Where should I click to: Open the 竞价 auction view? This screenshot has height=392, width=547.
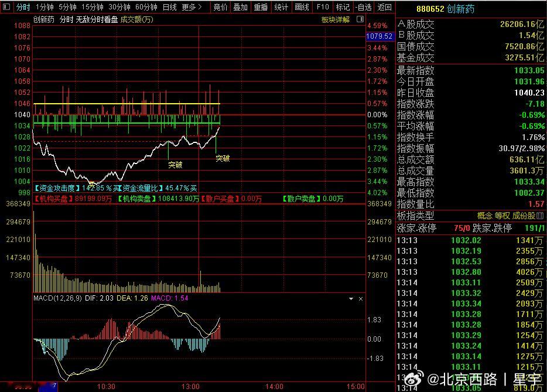tap(220, 7)
